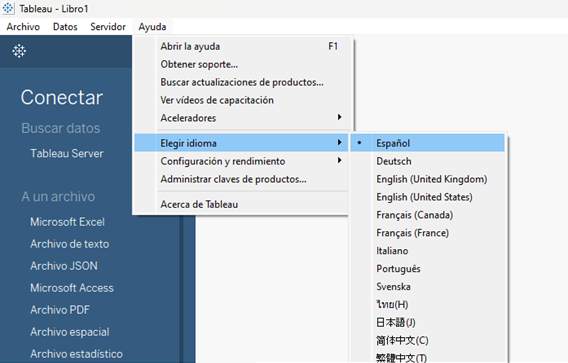Open Ver vídeos de capacitación
The width and height of the screenshot is (568, 363).
point(241,100)
